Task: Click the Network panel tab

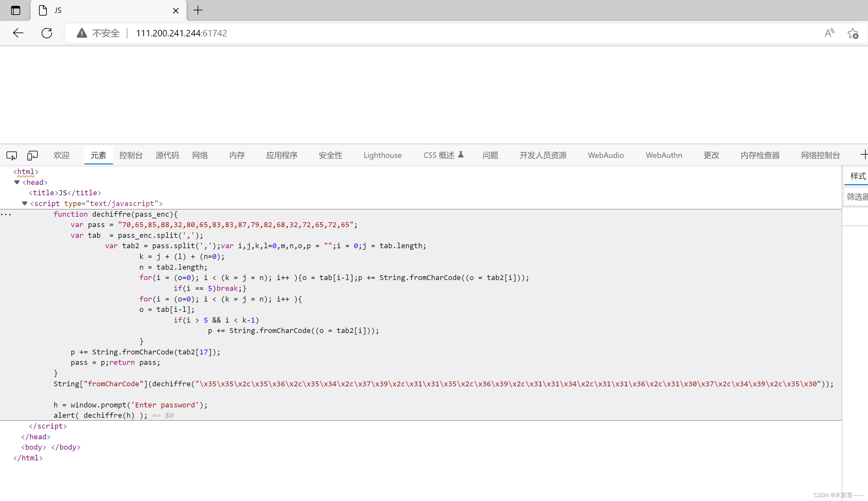Action: (x=200, y=155)
